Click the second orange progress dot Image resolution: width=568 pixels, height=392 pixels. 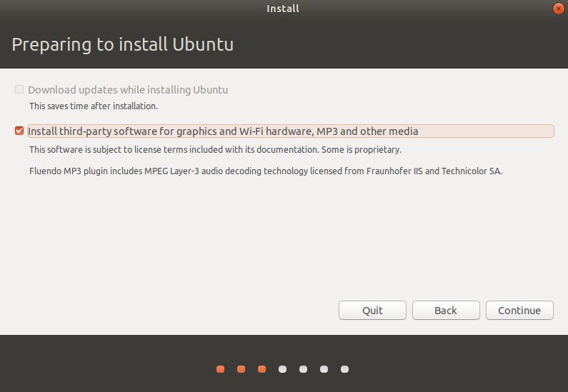(x=241, y=369)
